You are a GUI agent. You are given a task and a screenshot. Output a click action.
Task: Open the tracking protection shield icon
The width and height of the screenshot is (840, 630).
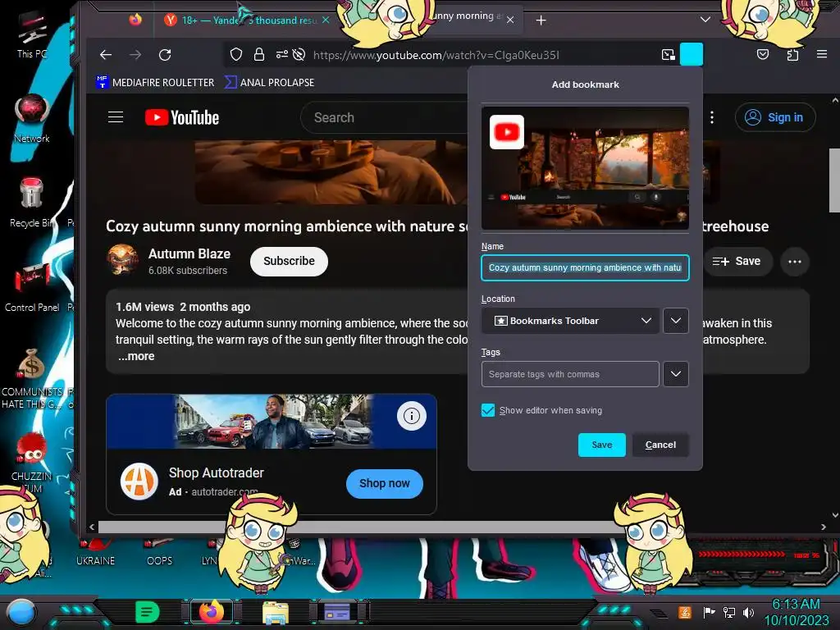[236, 55]
